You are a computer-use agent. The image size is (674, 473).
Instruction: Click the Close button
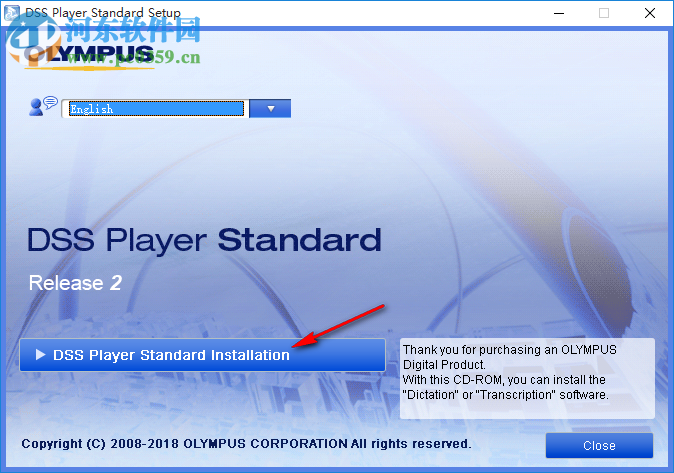point(599,445)
